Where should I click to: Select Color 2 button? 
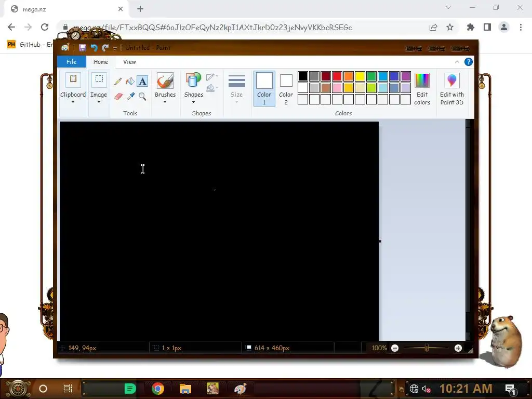286,88
